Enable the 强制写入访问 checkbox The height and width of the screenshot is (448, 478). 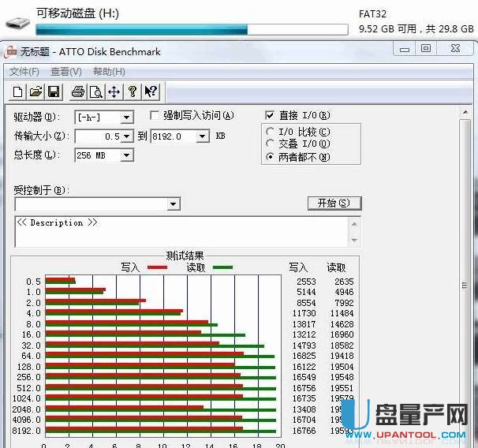click(155, 116)
